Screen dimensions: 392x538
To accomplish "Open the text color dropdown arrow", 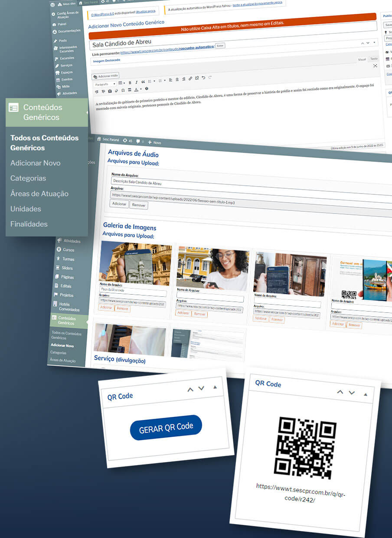I will [140, 89].
